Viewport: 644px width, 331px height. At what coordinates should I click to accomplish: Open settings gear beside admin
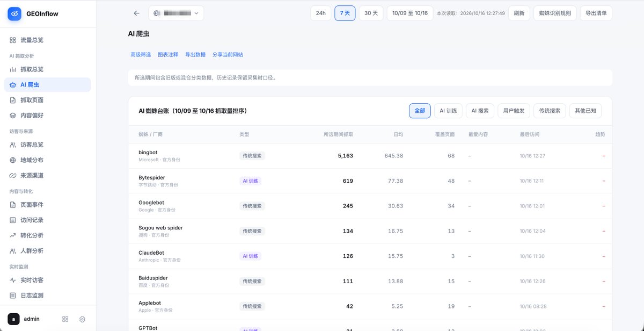pyautogui.click(x=83, y=319)
